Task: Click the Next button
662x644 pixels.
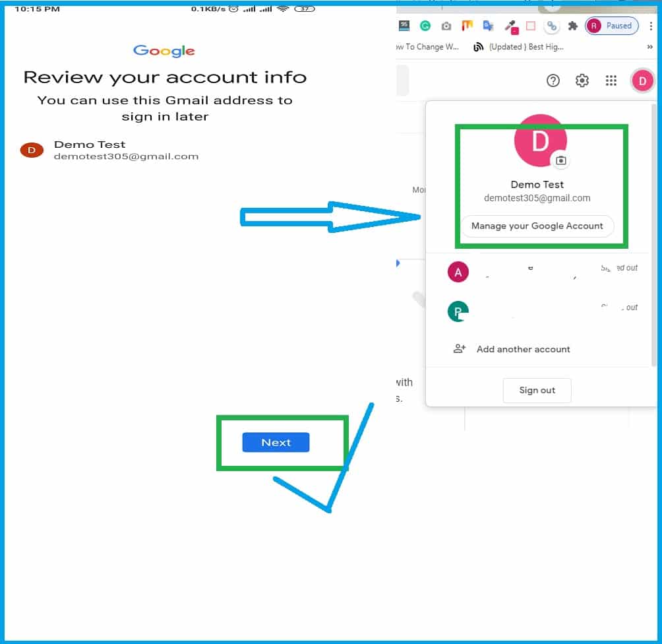Action: pyautogui.click(x=276, y=442)
